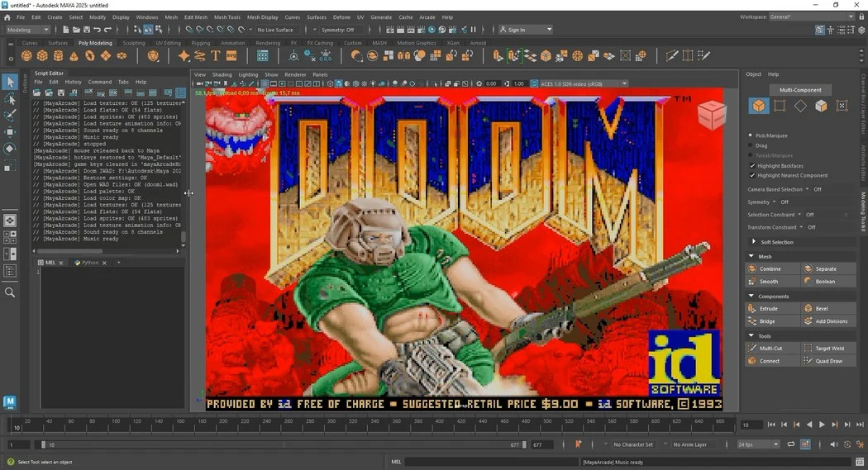Image resolution: width=868 pixels, height=470 pixels.
Task: Click the MEL command line input field
Action: pos(492,462)
